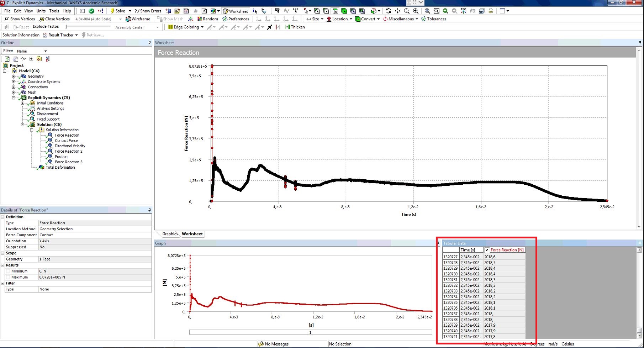Viewport: 644px width, 348px height.
Task: Click the Rotate view icon
Action: coord(388,11)
